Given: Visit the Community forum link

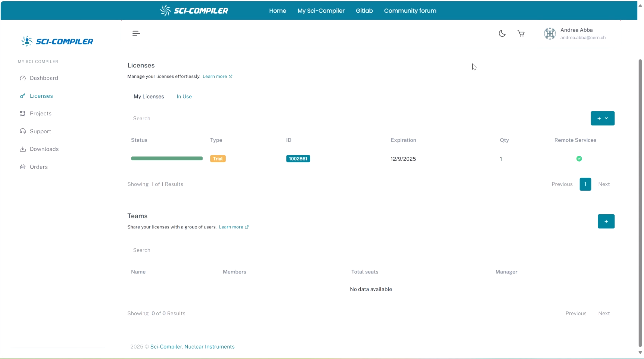Looking at the screenshot, I should [410, 10].
